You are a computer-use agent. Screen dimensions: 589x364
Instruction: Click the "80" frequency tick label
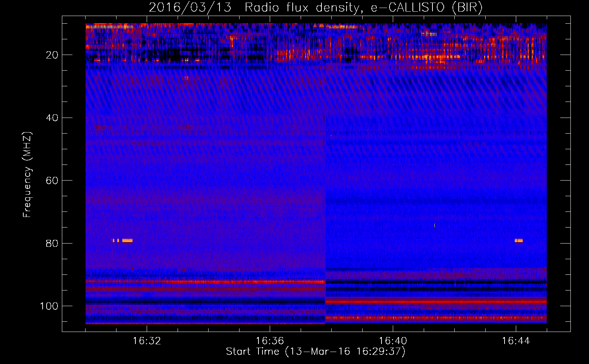(x=52, y=244)
